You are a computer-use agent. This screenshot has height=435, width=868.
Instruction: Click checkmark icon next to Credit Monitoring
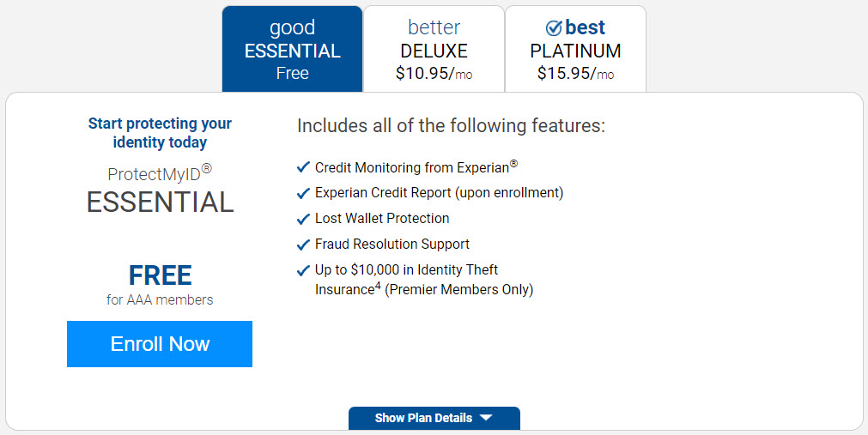[x=303, y=167]
